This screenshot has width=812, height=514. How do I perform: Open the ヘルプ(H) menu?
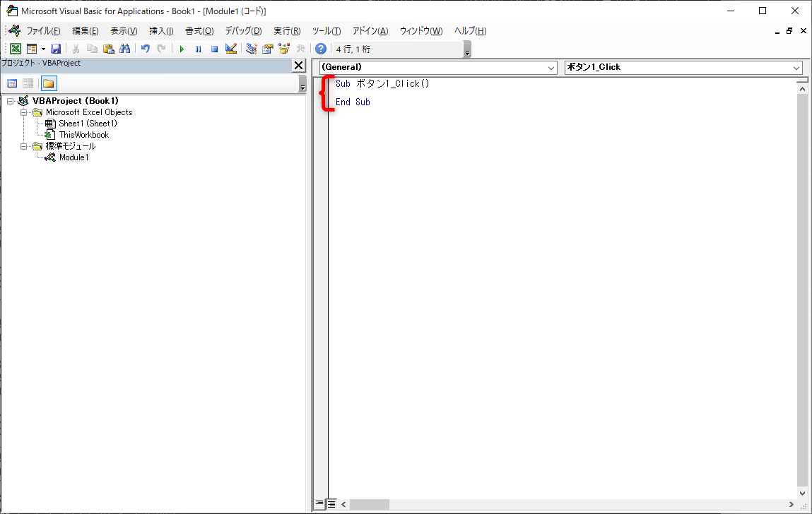pyautogui.click(x=470, y=31)
